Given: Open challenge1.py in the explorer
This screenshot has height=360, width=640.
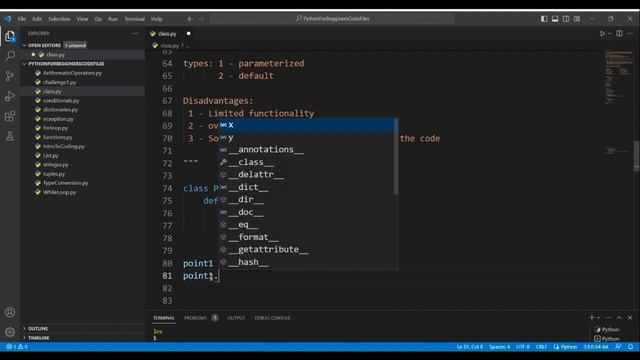Looking at the screenshot, I should click(x=60, y=82).
